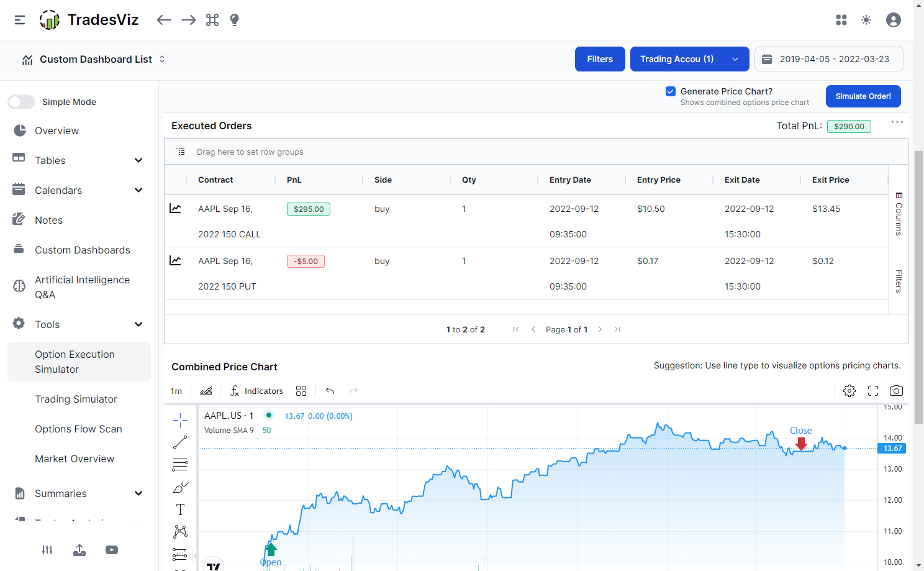Uncheck the Generate Price Chart option

pyautogui.click(x=671, y=91)
